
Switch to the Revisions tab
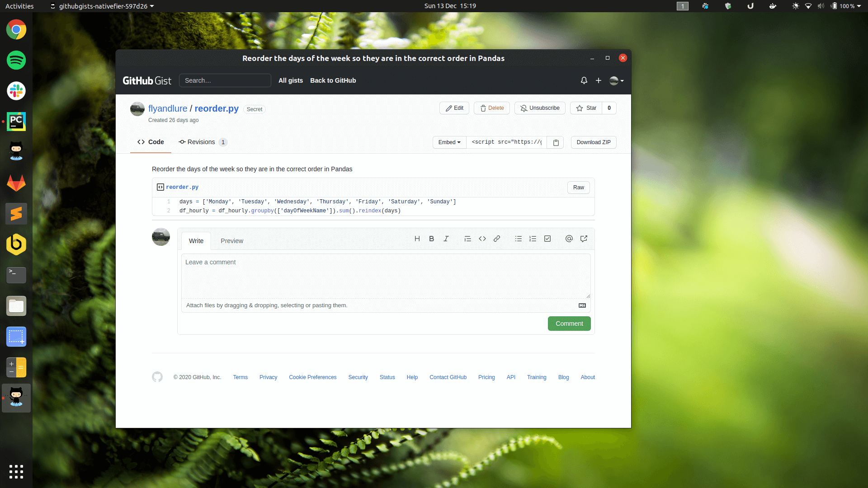tap(202, 142)
